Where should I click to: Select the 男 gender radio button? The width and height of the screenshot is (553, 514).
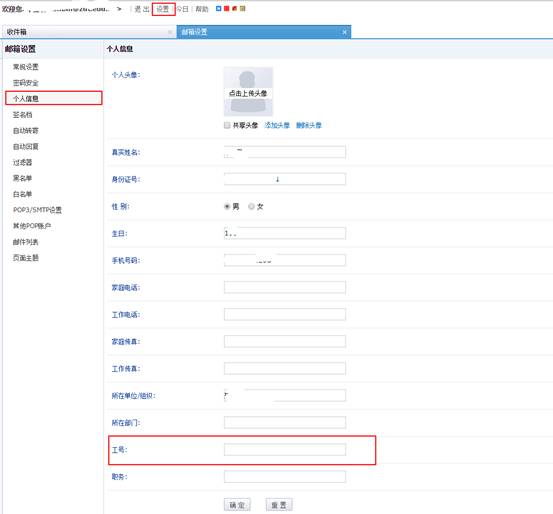(x=227, y=206)
